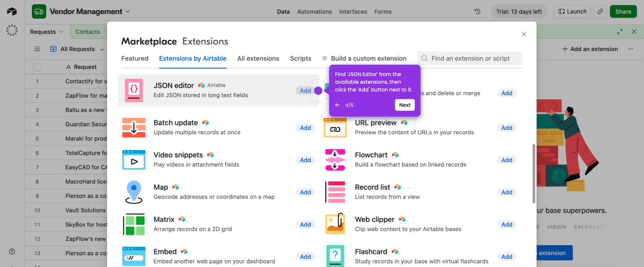This screenshot has height=267, width=644.
Task: Expand Vendor Management base name dropdown
Action: pyautogui.click(x=128, y=11)
